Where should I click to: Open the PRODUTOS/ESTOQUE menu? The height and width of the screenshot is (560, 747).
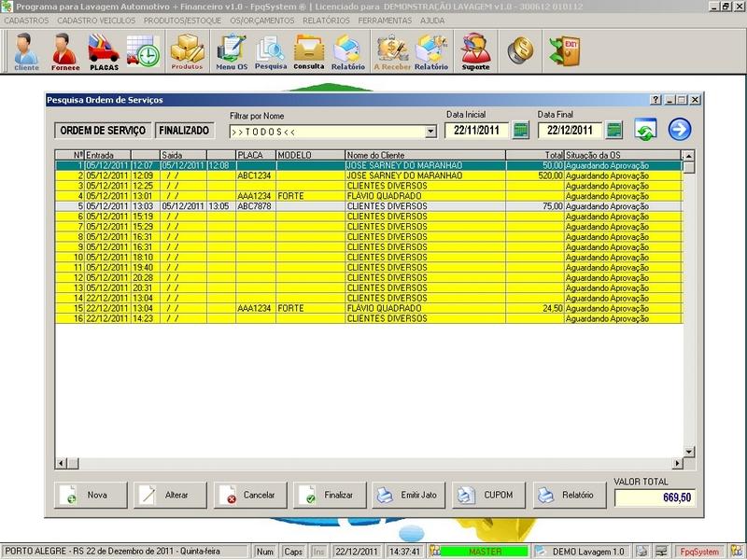coord(182,21)
